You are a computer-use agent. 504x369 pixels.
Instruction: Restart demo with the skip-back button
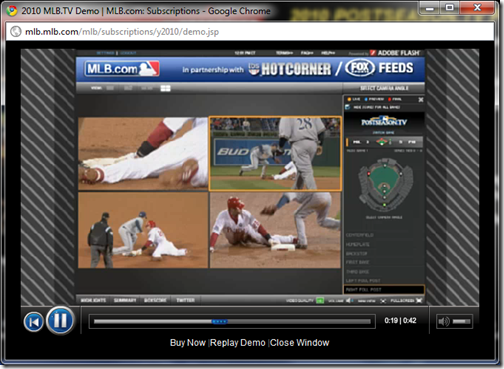34,322
